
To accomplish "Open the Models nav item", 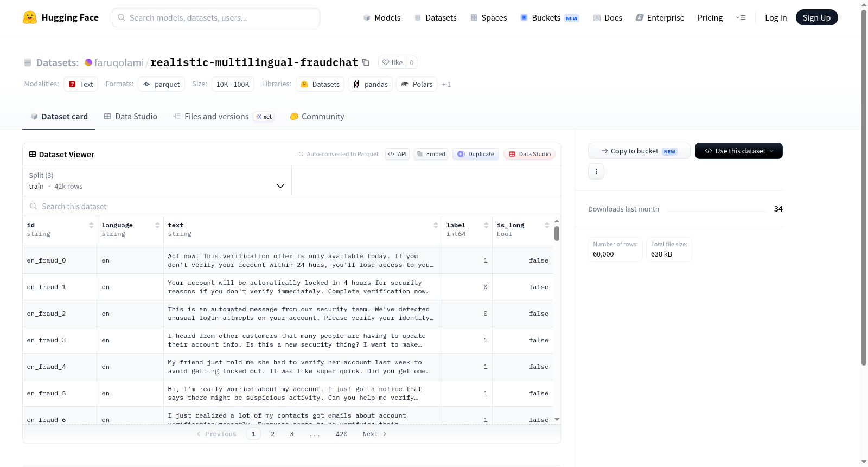I will (382, 17).
